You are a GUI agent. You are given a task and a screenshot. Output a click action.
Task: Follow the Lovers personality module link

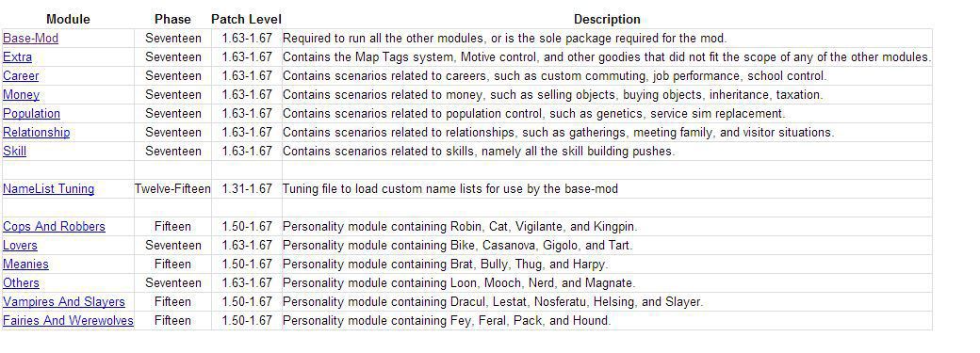(x=20, y=245)
